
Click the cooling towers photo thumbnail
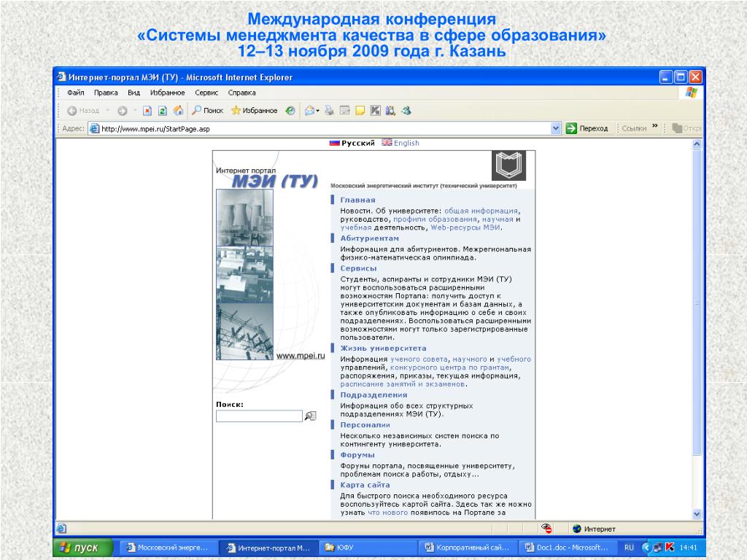pos(244,217)
